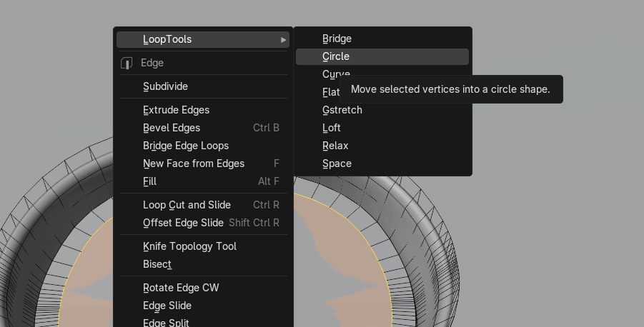Apply Relax from LoopTools submenu

[335, 146]
